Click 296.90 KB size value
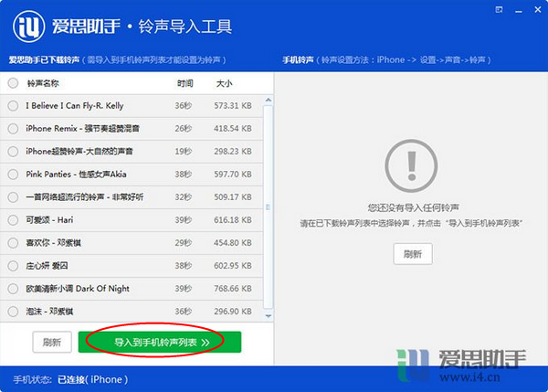 tap(233, 312)
